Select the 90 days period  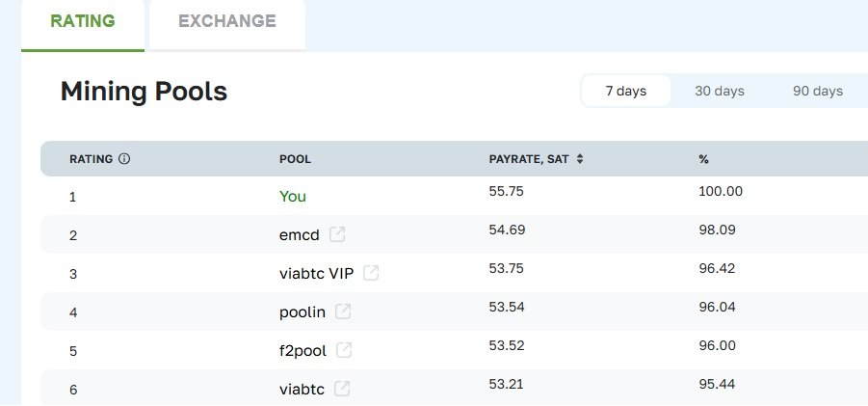[x=818, y=91]
